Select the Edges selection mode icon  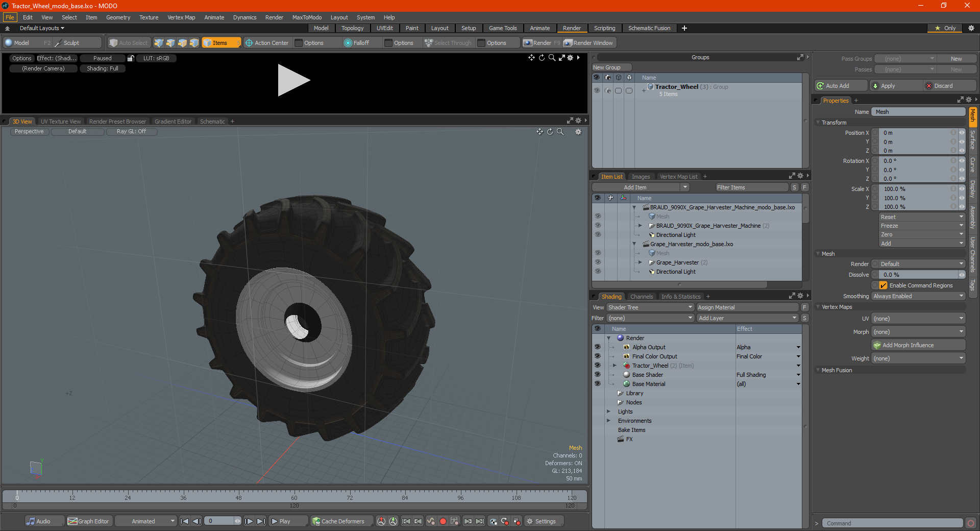pyautogui.click(x=170, y=43)
